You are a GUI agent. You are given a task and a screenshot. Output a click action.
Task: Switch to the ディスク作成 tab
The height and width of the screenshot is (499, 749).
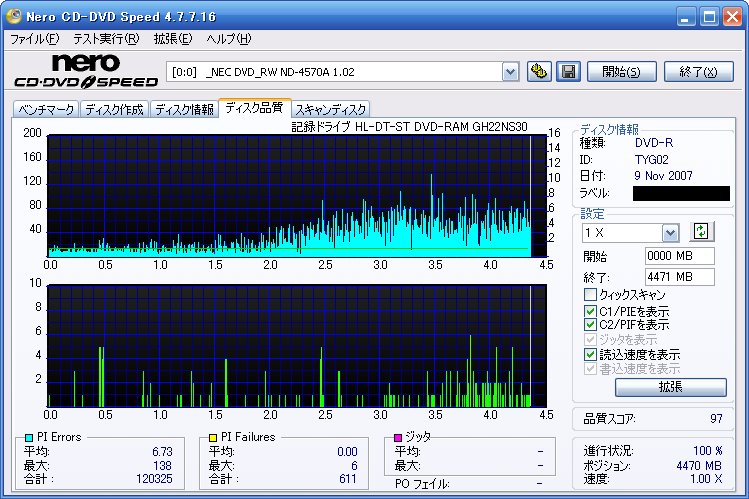115,110
